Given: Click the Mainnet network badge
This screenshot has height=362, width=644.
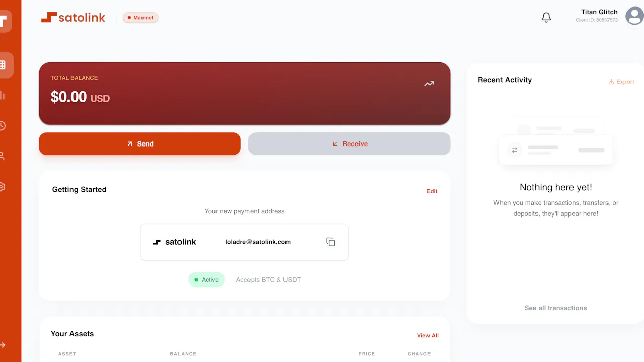Looking at the screenshot, I should point(140,18).
